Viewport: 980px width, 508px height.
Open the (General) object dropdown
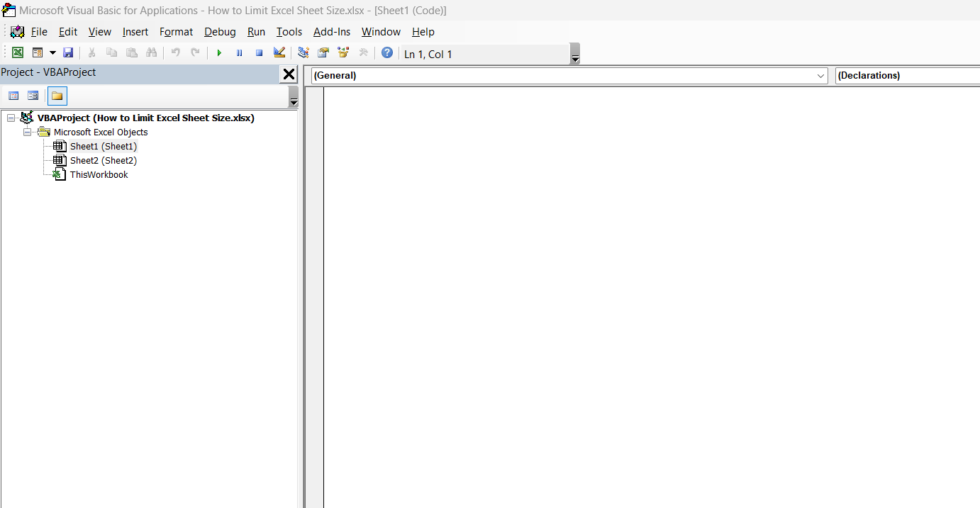pos(569,75)
